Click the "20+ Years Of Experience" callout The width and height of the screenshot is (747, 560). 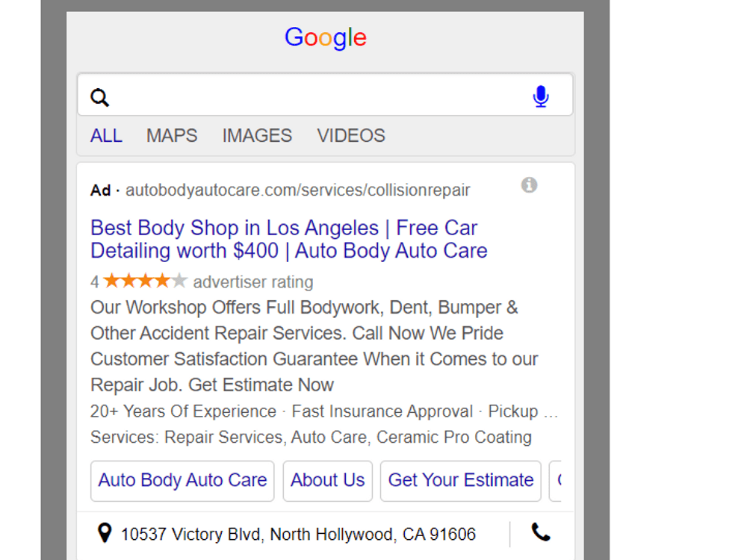tap(184, 411)
